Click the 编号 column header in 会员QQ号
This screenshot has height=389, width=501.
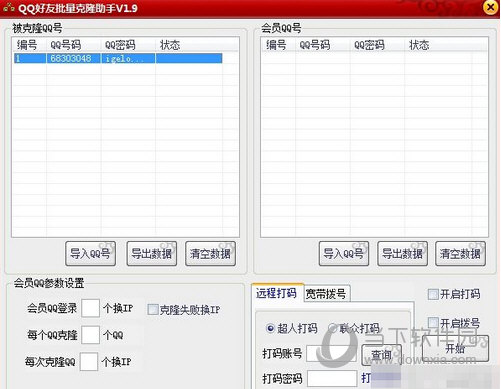pos(278,45)
